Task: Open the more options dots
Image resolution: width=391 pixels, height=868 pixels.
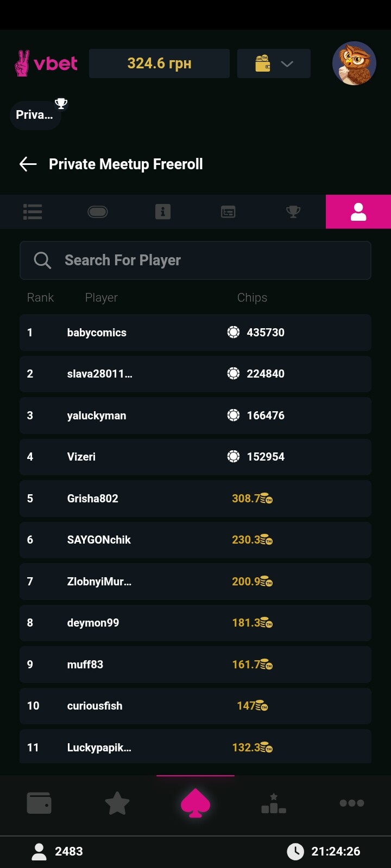Action: pyautogui.click(x=352, y=803)
